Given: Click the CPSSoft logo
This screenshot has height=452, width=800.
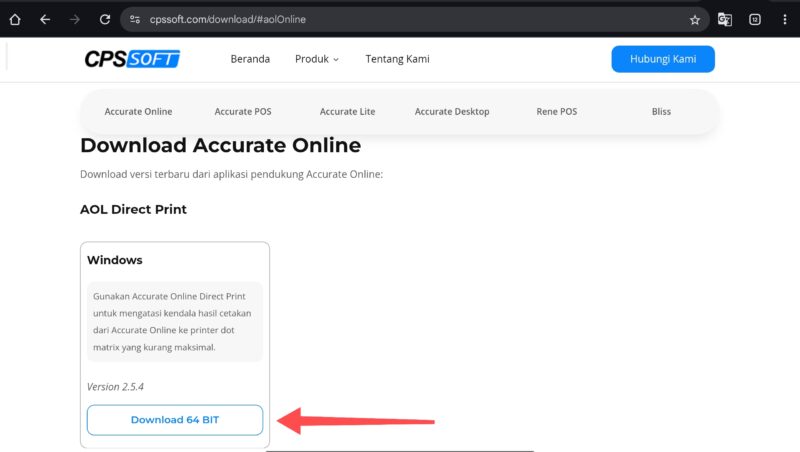Looking at the screenshot, I should (x=132, y=59).
